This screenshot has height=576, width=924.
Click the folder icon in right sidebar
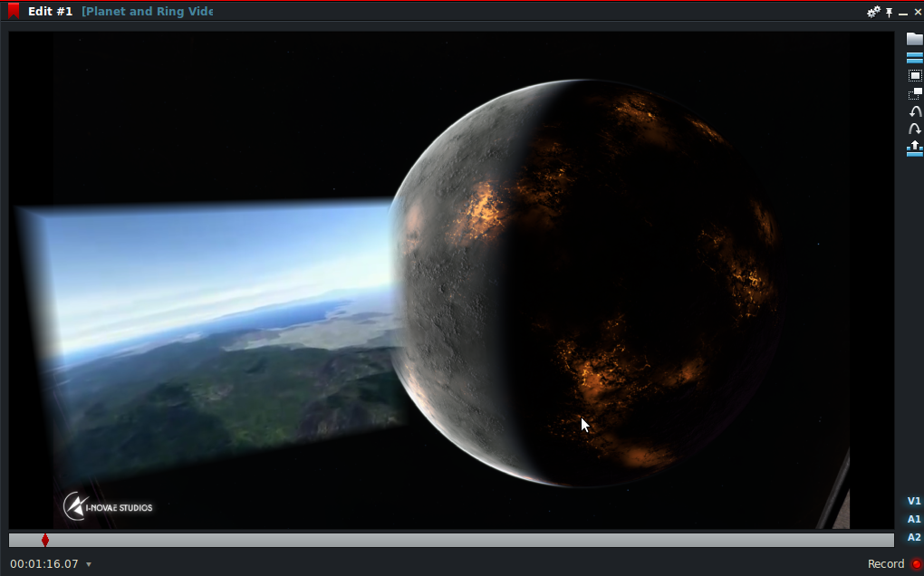click(914, 39)
